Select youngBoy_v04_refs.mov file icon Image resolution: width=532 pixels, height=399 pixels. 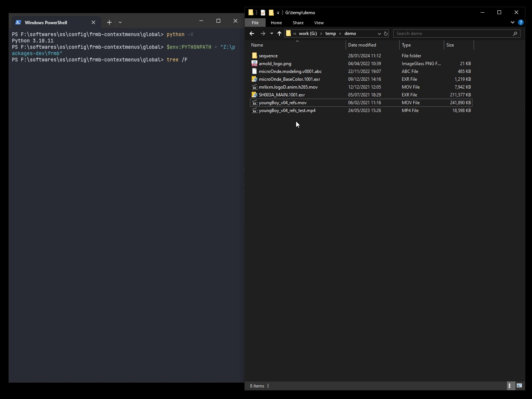(x=254, y=103)
